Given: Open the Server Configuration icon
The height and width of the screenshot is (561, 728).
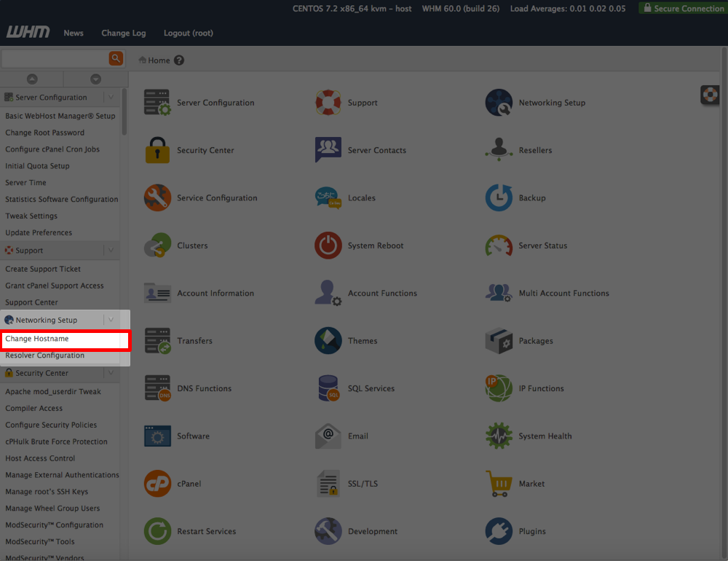Looking at the screenshot, I should click(157, 102).
